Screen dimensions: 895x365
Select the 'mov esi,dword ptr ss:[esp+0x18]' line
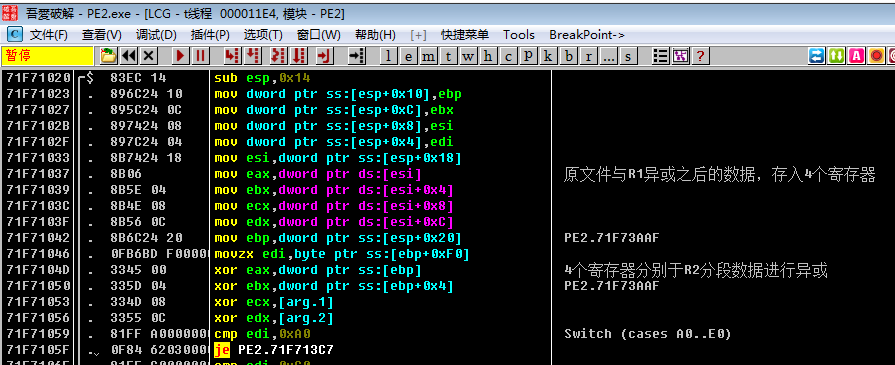click(337, 158)
